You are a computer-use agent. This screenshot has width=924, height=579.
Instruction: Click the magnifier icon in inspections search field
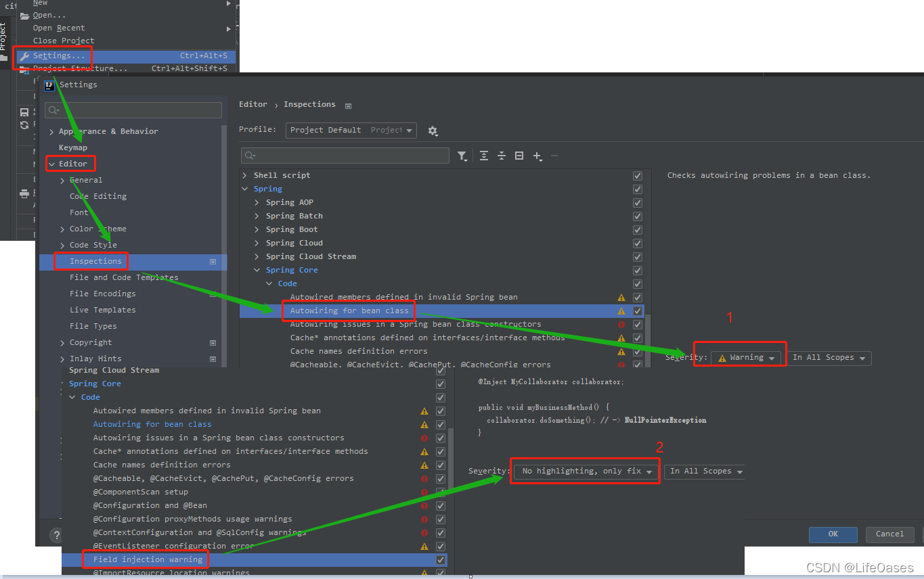tap(250, 156)
